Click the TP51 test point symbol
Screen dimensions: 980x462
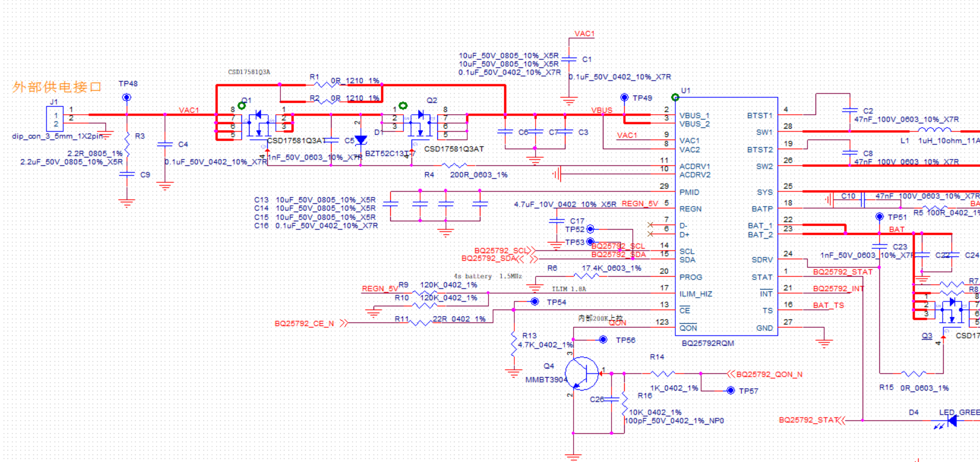[880, 217]
